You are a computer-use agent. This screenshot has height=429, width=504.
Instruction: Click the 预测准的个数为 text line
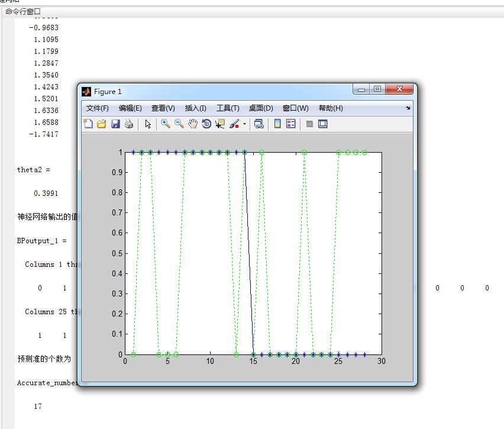point(44,359)
